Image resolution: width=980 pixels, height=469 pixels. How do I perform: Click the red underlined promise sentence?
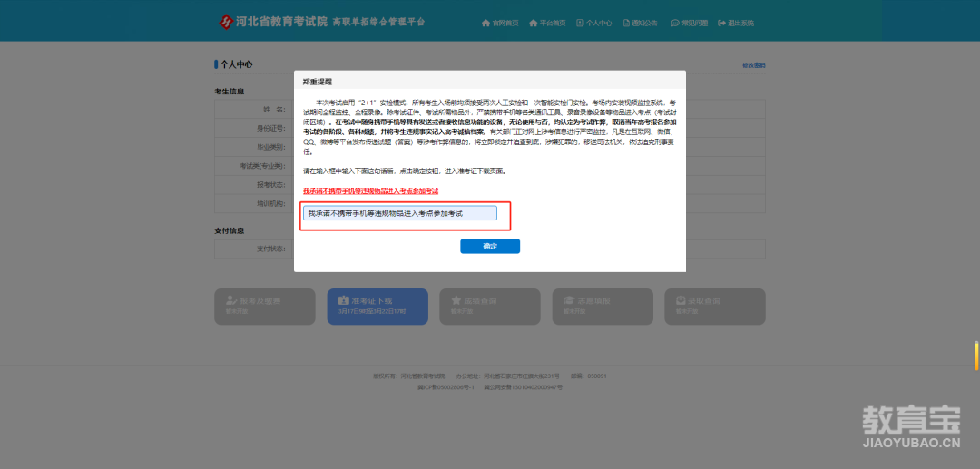pos(370,191)
